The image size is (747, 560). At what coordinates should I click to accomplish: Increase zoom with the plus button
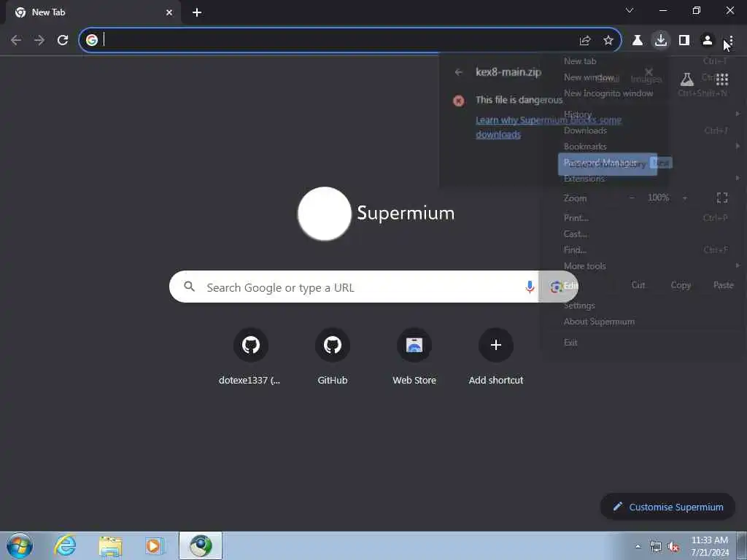[684, 198]
